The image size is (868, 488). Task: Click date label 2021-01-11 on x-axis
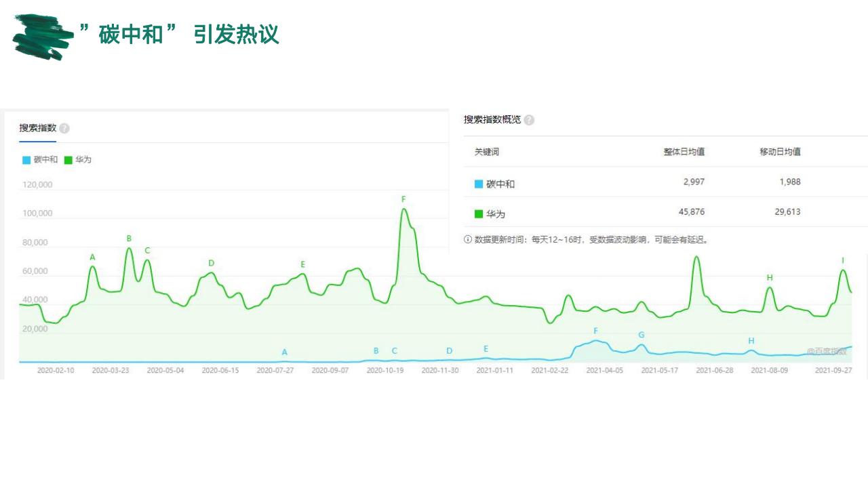pos(495,371)
